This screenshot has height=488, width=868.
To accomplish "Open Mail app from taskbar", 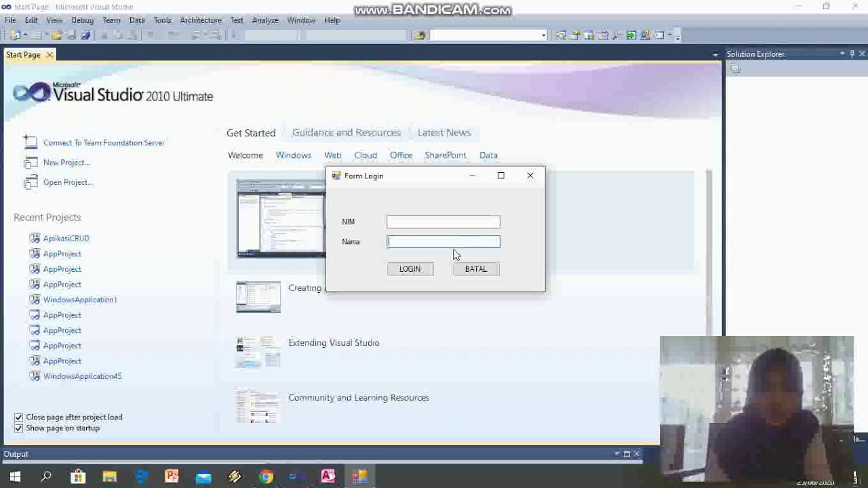I will (x=203, y=476).
